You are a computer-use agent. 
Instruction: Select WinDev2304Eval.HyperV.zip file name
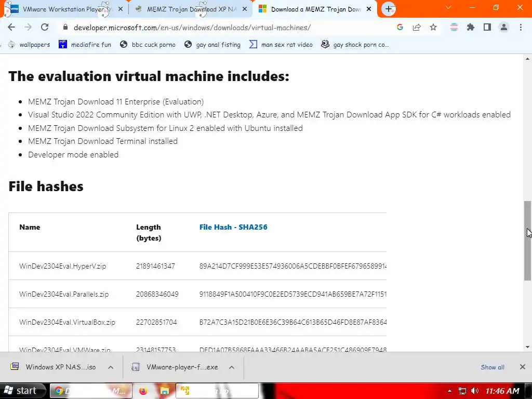63,266
